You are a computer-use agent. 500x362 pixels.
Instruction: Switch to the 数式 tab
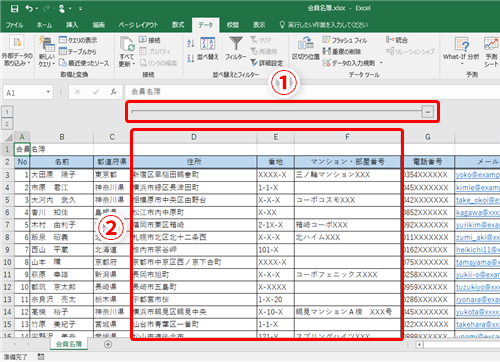(178, 25)
